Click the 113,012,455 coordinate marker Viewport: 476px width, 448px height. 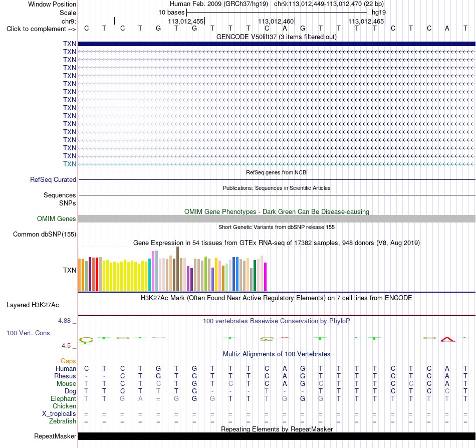click(186, 21)
